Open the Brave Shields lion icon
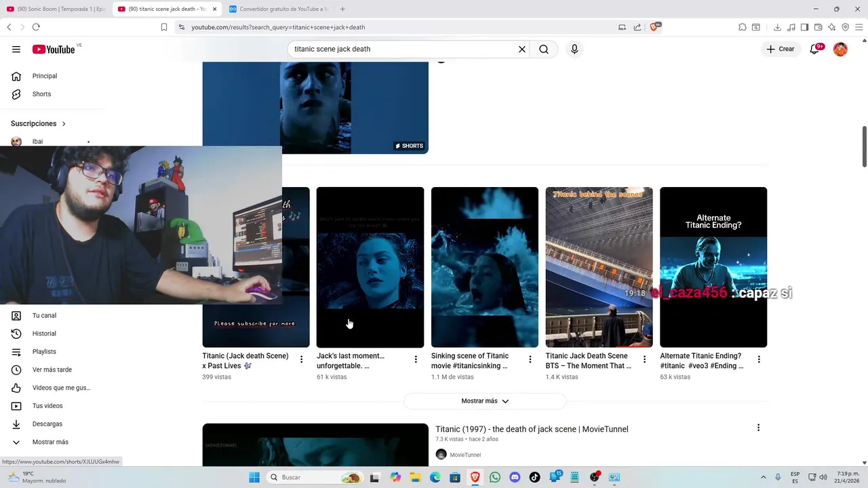 coord(654,27)
